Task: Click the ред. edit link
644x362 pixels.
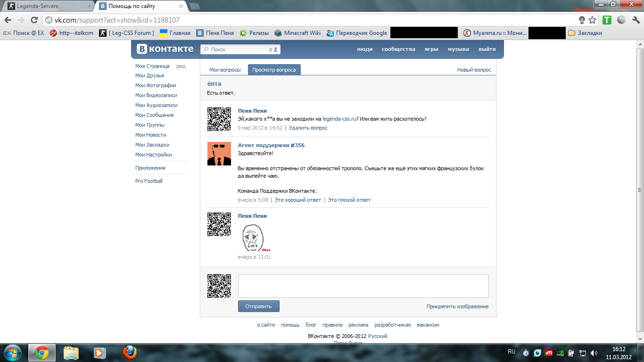Action: tap(182, 66)
